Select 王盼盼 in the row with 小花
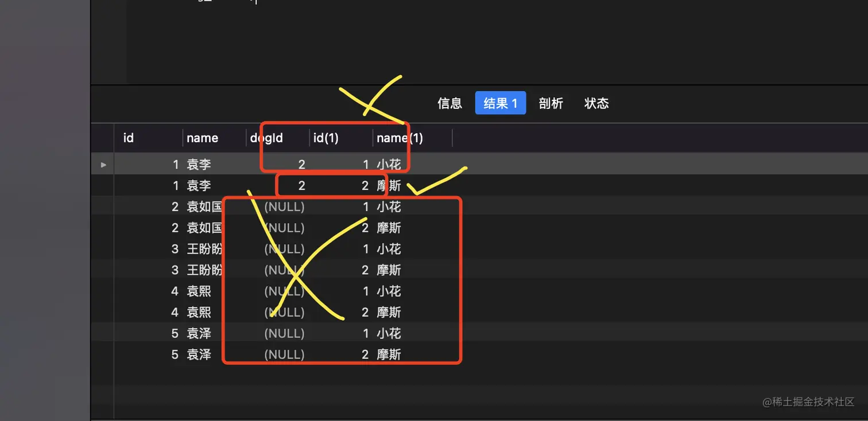Image resolution: width=868 pixels, height=421 pixels. point(204,249)
